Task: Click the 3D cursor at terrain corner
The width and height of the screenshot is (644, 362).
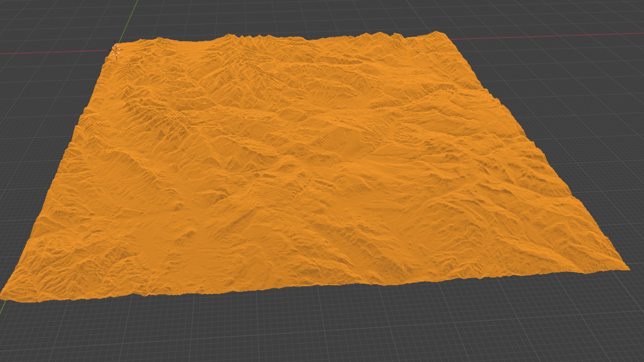Action: 116,50
